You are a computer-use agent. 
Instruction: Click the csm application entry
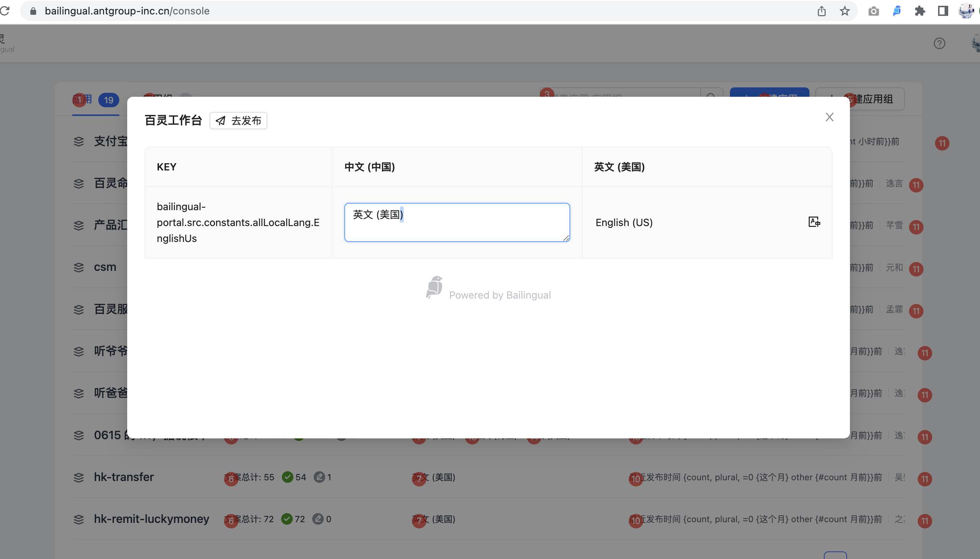[x=105, y=267]
